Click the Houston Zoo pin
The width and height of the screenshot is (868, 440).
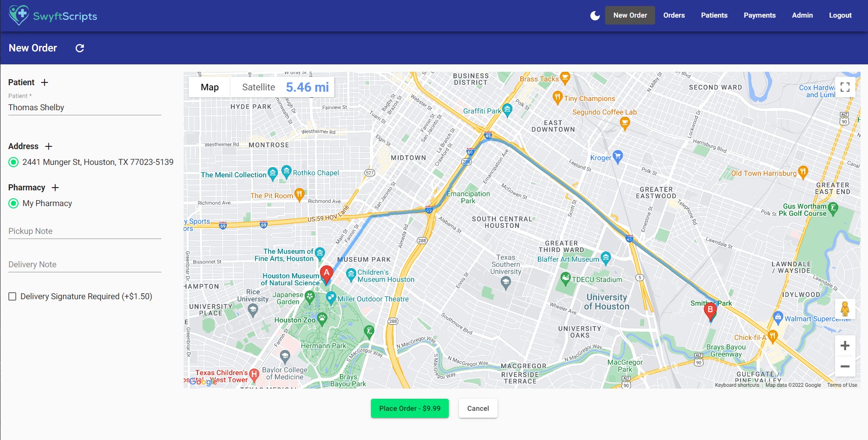[322, 319]
